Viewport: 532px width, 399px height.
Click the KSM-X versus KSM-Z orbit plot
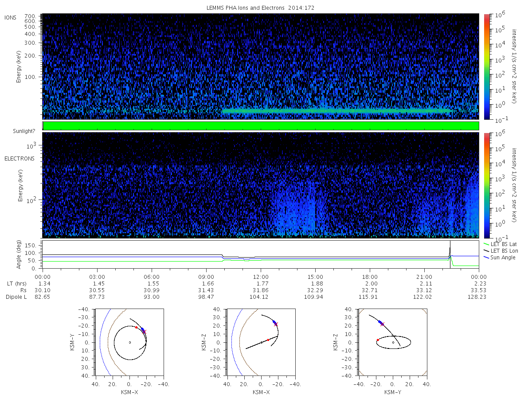click(x=260, y=342)
